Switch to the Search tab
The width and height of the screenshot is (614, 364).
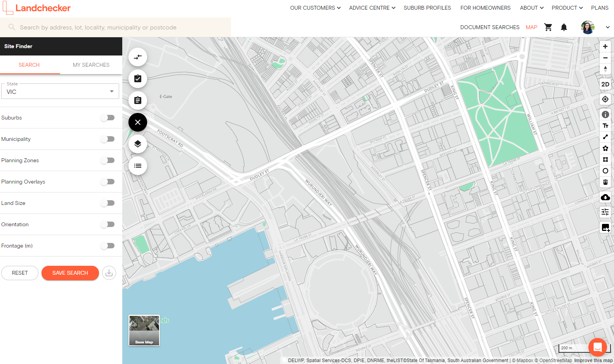pos(29,65)
